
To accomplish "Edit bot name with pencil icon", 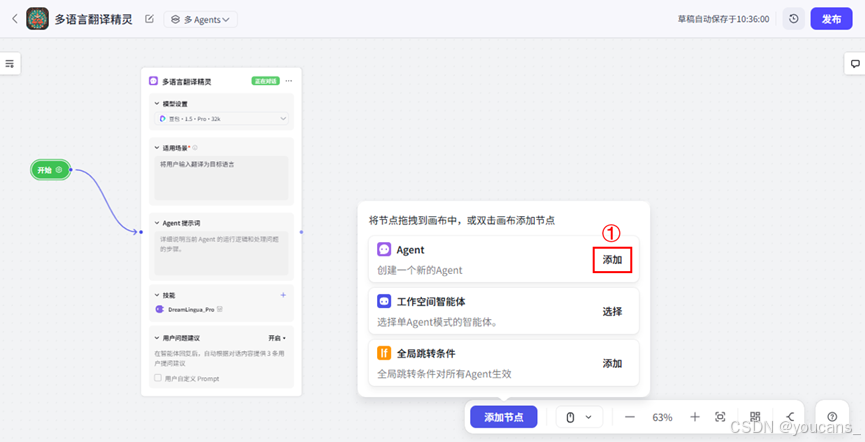I will 149,19.
